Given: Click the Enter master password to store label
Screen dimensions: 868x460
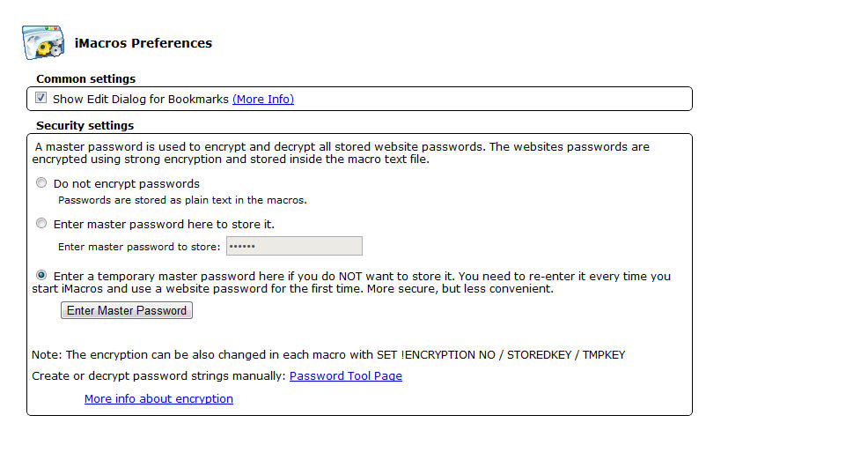Looking at the screenshot, I should point(139,247).
